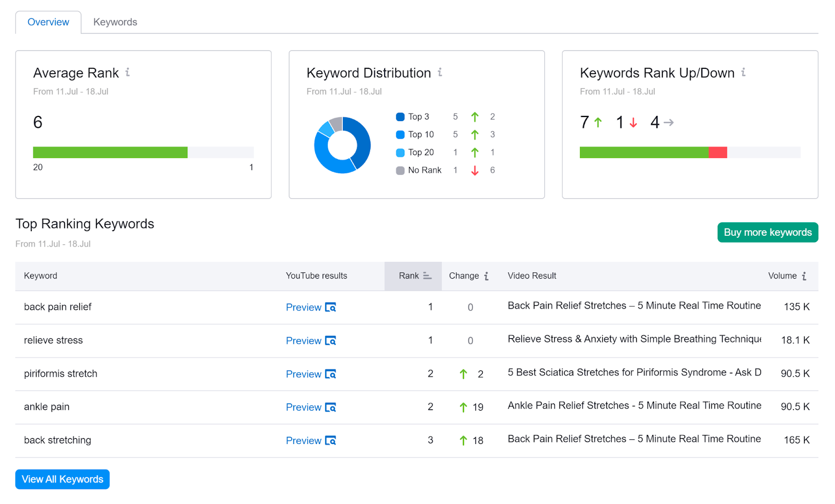Click Preview link for ankle pain
835x504 pixels.
coord(303,407)
